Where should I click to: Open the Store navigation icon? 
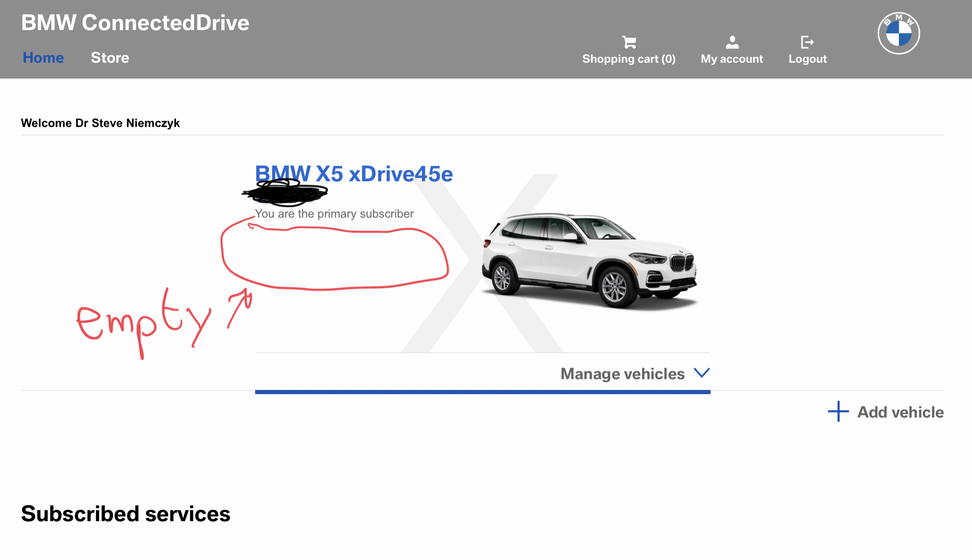[110, 57]
